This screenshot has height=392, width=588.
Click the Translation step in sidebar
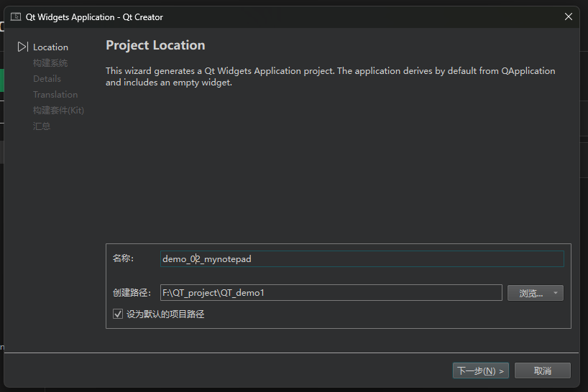pos(55,94)
